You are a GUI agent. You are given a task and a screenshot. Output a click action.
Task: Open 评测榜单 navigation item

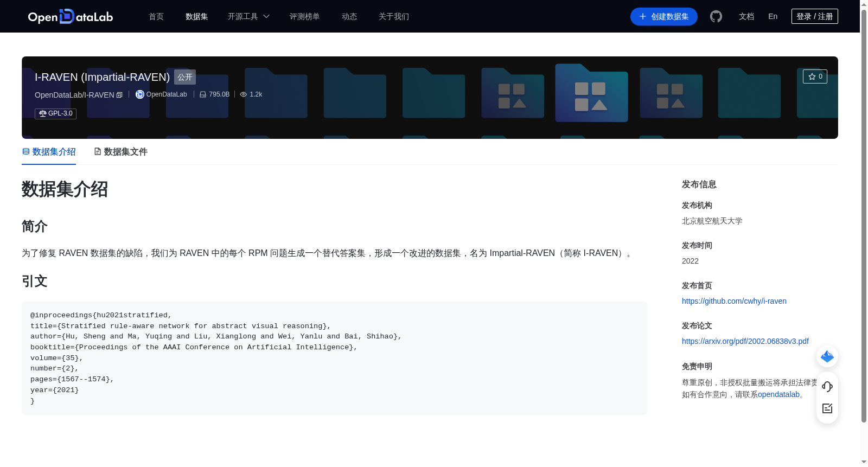pyautogui.click(x=304, y=16)
